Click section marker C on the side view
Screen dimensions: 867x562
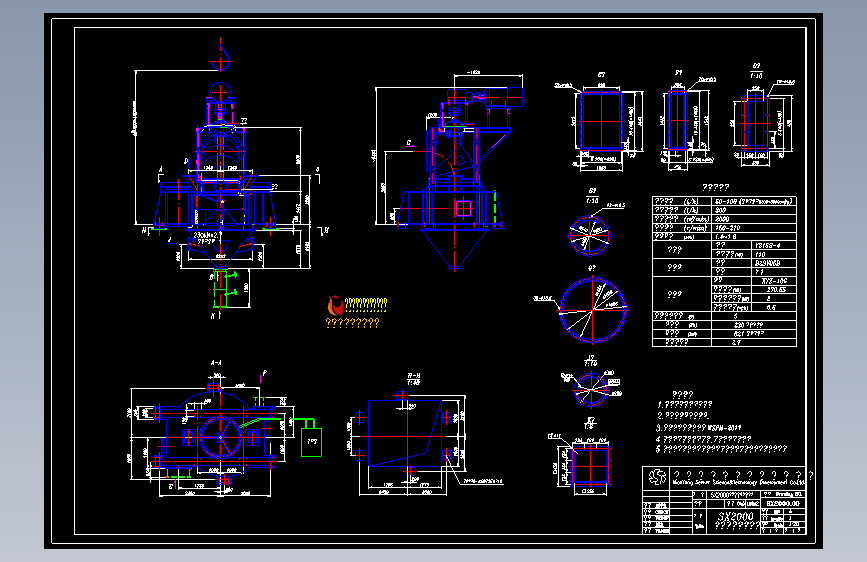[x=409, y=143]
